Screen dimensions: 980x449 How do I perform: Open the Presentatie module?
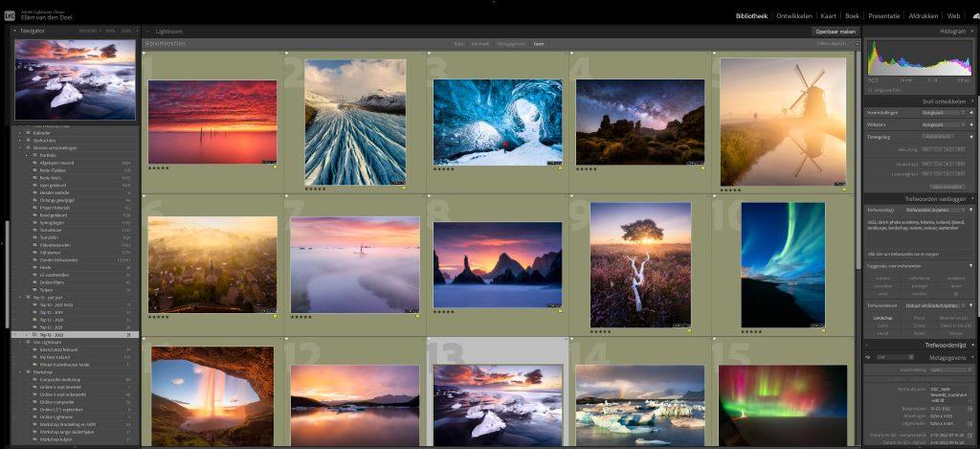pos(883,15)
